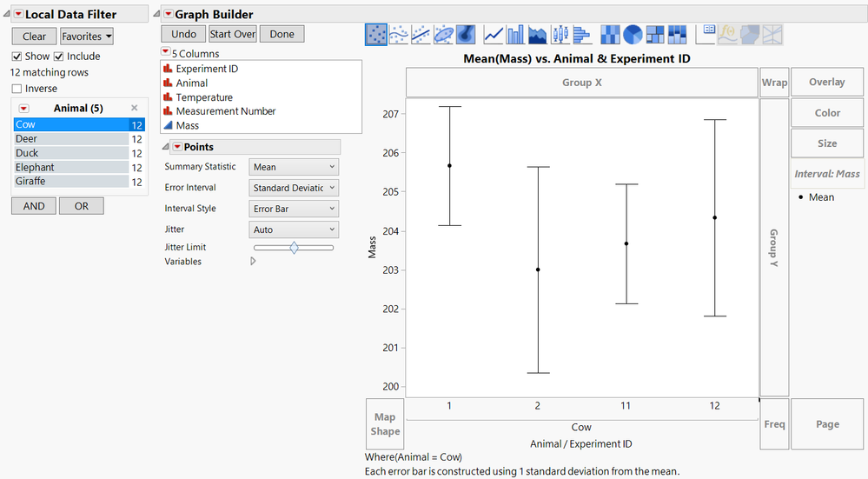The width and height of the screenshot is (868, 479).
Task: Toggle the Show checkbox
Action: pos(17,57)
